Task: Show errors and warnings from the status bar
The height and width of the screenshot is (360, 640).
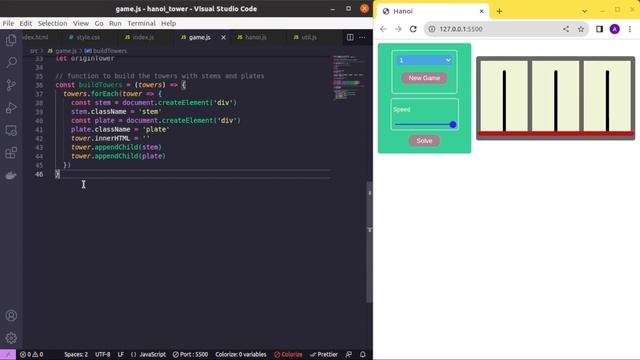Action: click(x=31, y=354)
